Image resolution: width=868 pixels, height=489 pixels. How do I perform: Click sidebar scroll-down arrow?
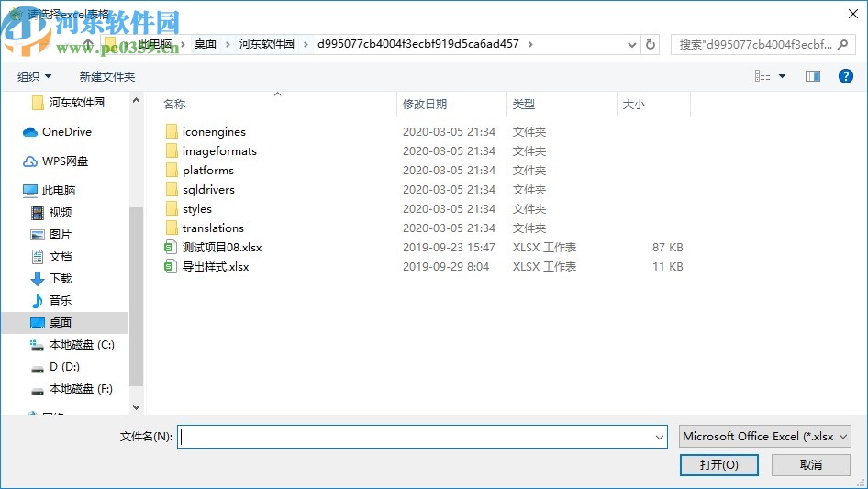136,407
